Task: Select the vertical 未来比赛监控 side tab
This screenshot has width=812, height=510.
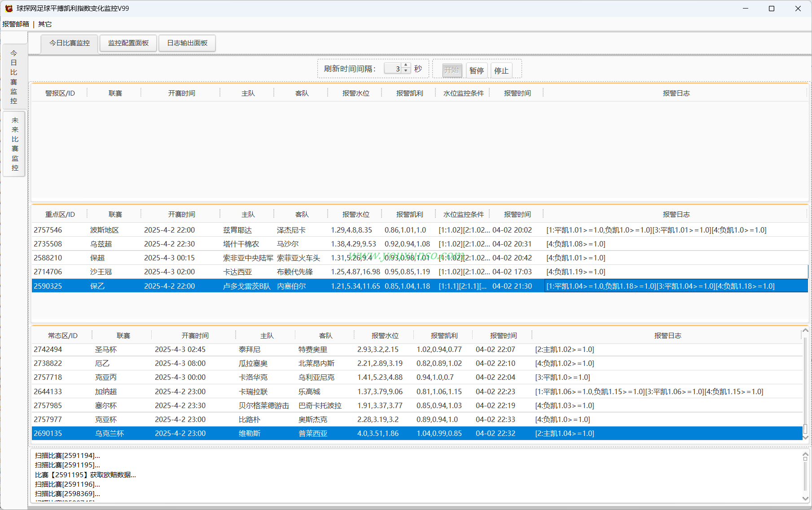Action: (x=14, y=144)
